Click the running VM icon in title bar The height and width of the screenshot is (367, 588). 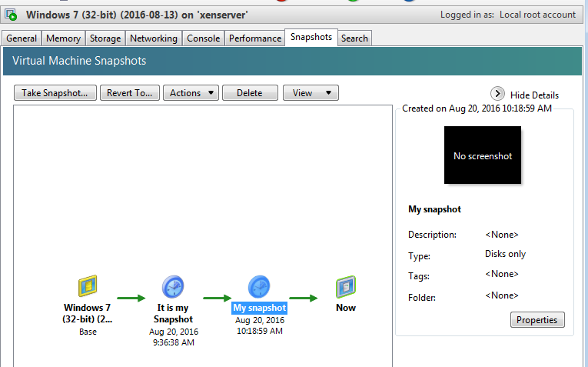pos(12,15)
